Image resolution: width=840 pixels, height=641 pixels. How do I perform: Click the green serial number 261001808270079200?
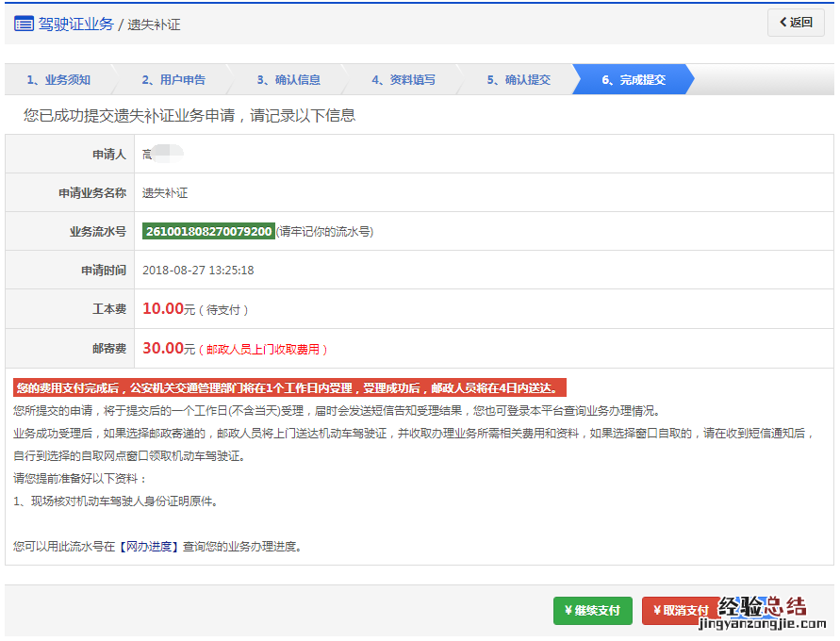[x=208, y=231]
